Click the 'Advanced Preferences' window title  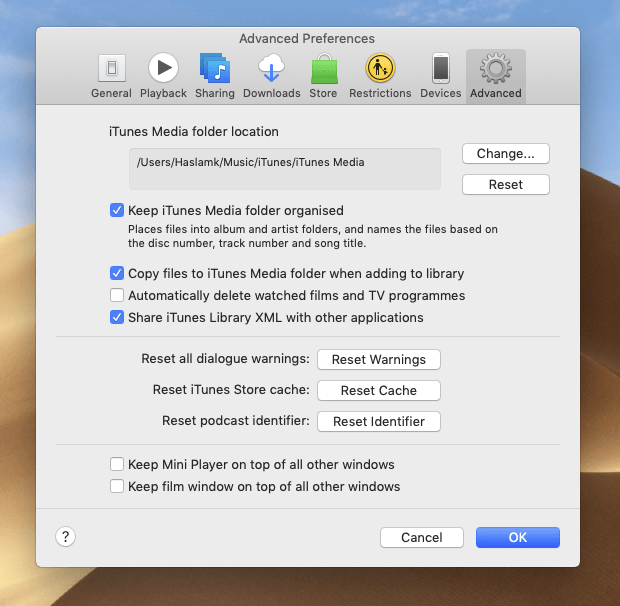point(307,39)
